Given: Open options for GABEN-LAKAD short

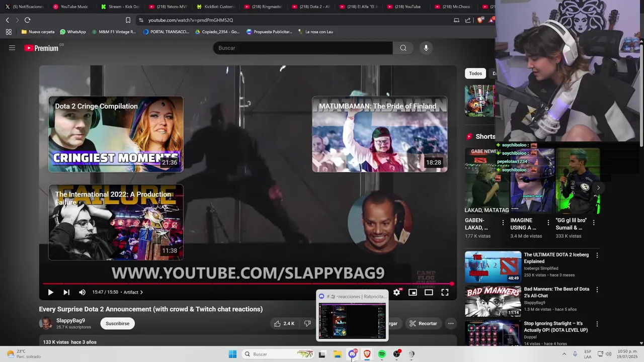Looking at the screenshot, I should pyautogui.click(x=503, y=222).
